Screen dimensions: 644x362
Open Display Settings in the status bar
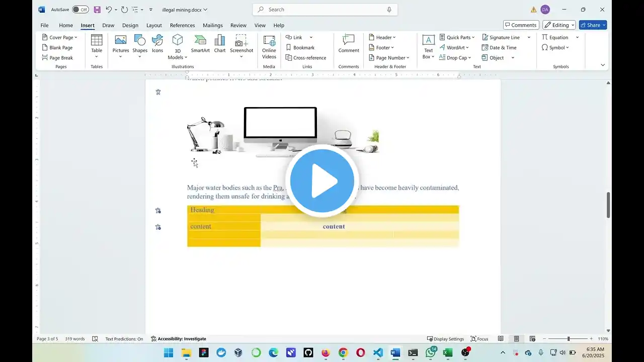coord(445,339)
